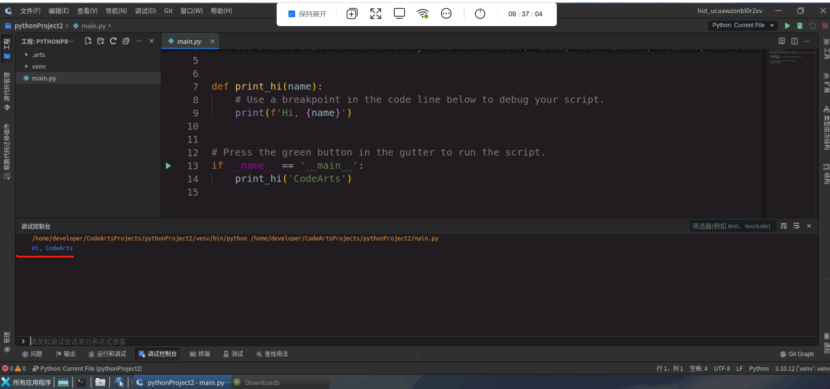Click the add window icon in floating toolbar
This screenshot has height=389, width=830.
pos(352,14)
